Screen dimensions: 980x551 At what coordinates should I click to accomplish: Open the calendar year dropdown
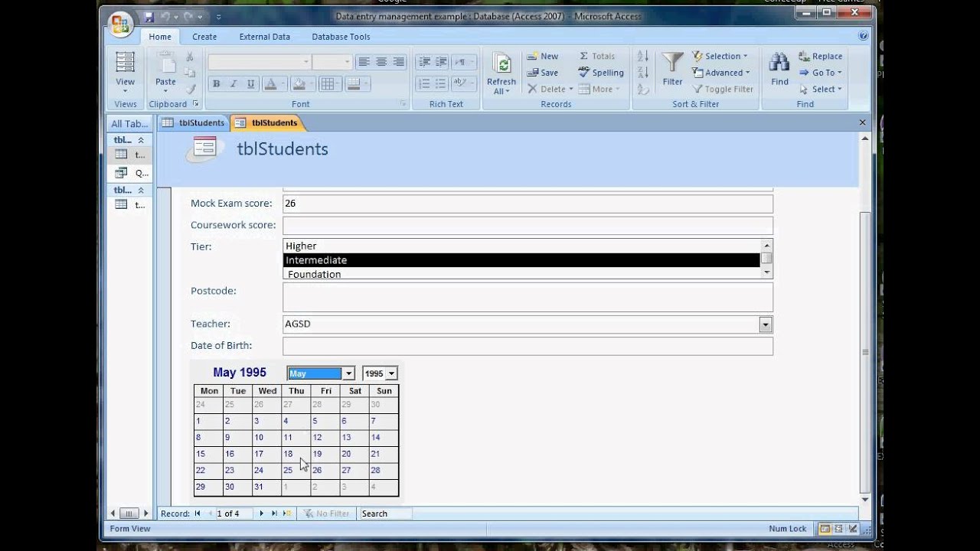(x=391, y=373)
